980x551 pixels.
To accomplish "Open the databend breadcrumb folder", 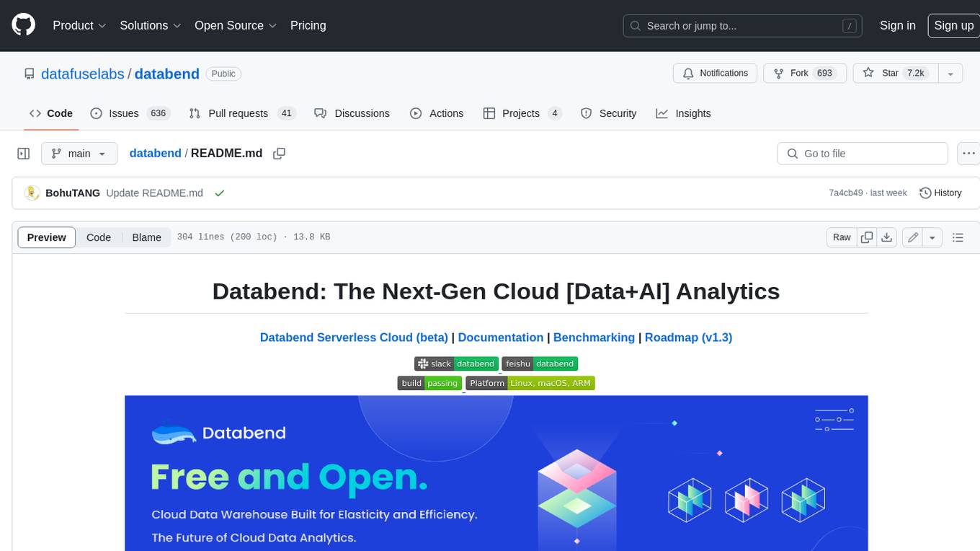I will tap(155, 154).
